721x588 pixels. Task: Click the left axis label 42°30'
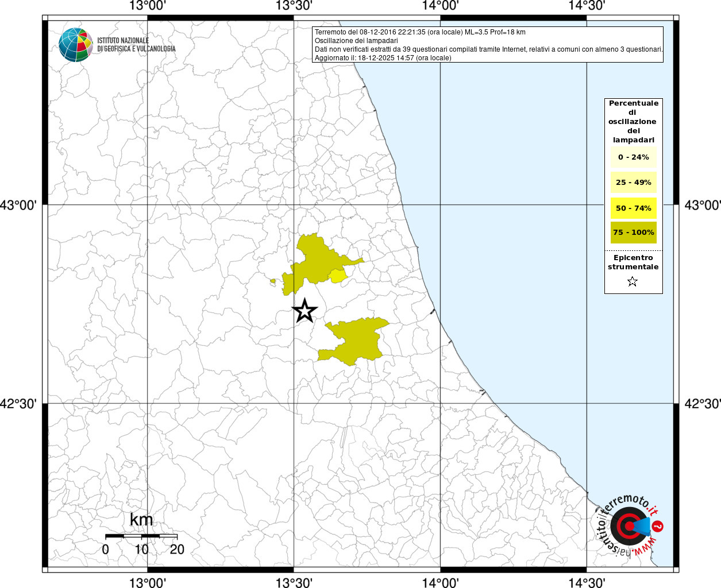pos(18,404)
